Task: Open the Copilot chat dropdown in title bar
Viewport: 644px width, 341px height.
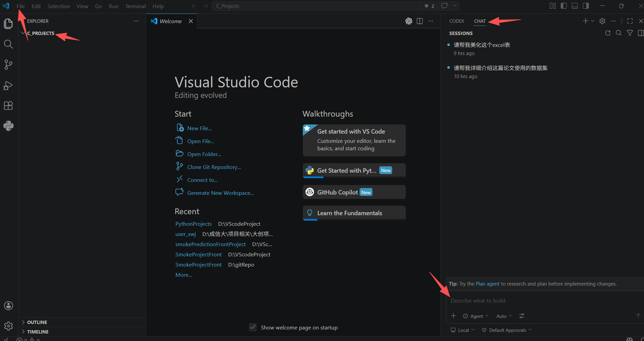Action: [455, 6]
